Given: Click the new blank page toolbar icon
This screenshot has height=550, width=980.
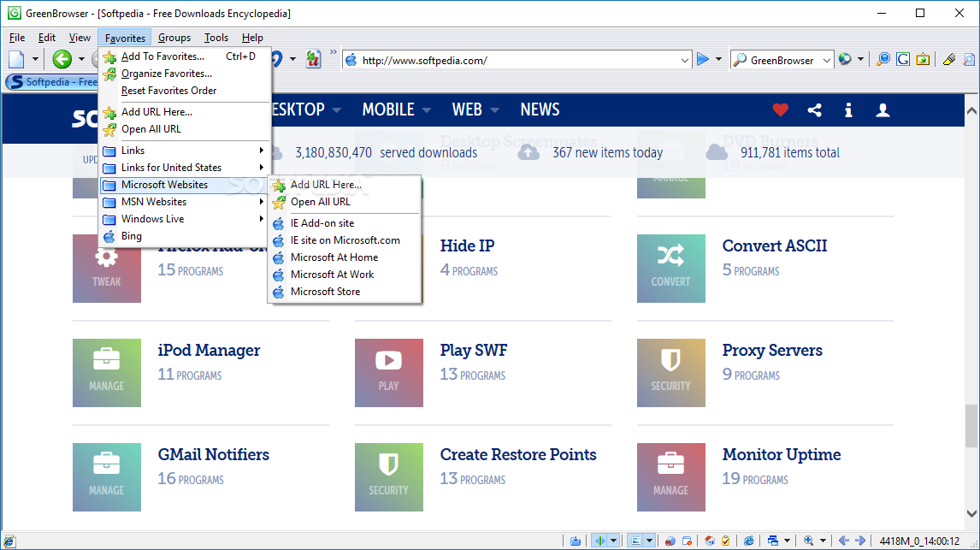Looking at the screenshot, I should pyautogui.click(x=17, y=60).
